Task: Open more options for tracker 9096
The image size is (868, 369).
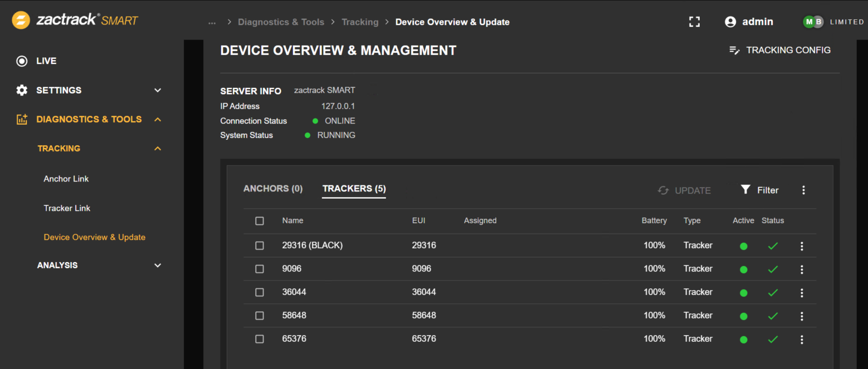Action: [802, 269]
